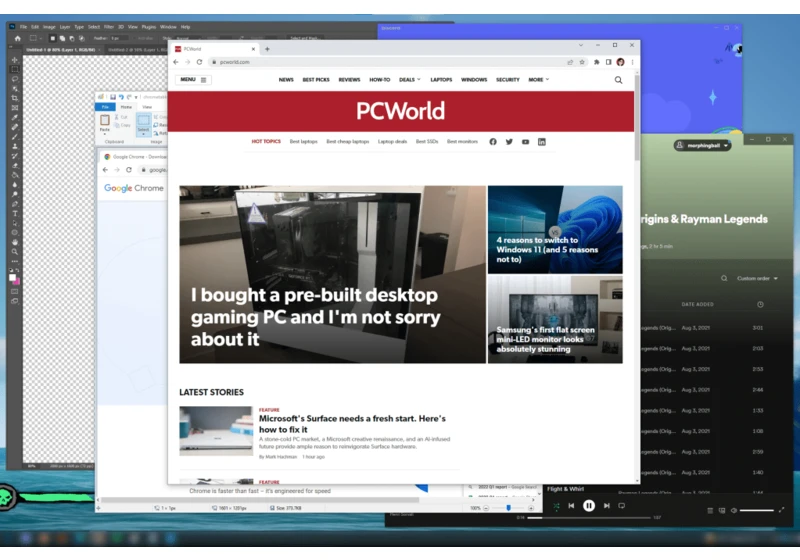Select the Brush tool in Photoshop
The height and width of the screenshot is (560, 800).
point(15,137)
